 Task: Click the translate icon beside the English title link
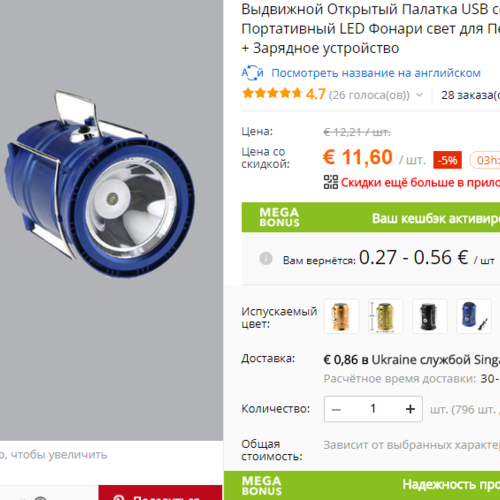(x=252, y=73)
